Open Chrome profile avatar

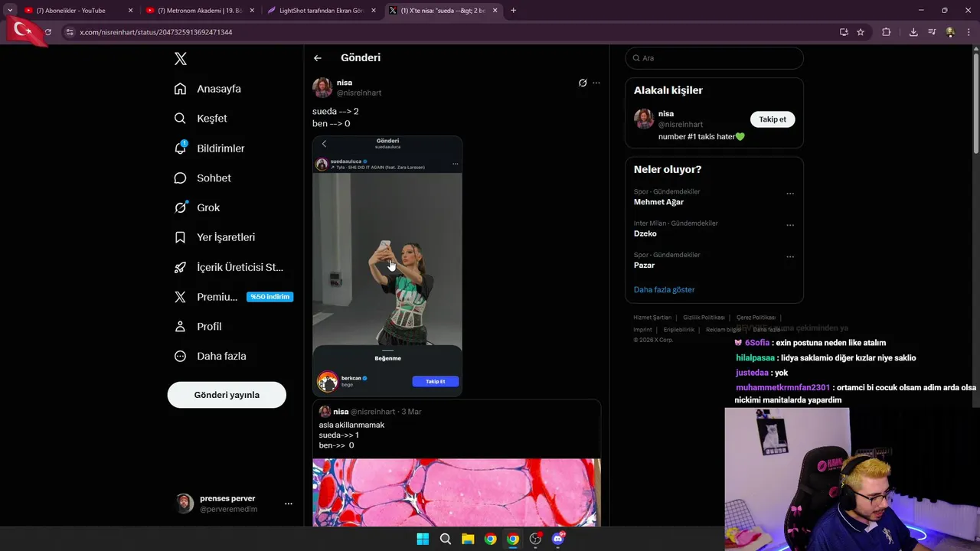pos(950,32)
